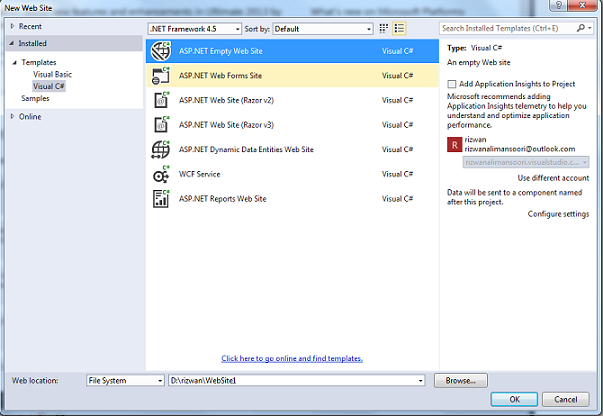Expand the Online node

coord(12,116)
